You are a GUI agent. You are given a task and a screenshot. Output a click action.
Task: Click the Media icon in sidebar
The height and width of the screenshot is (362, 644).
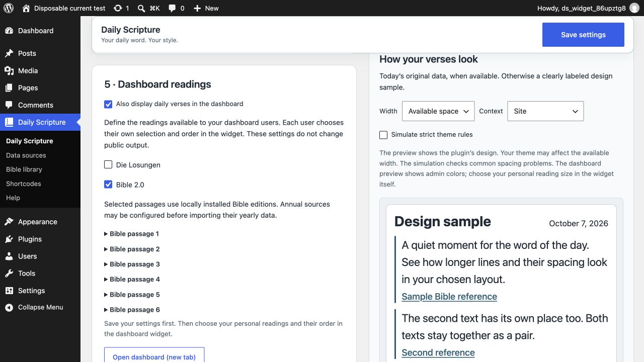tap(9, 70)
